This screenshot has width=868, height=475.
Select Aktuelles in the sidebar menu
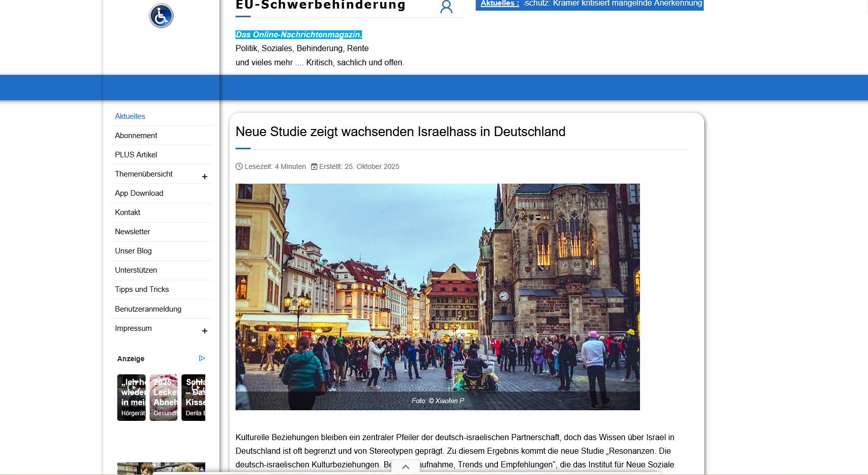[130, 116]
